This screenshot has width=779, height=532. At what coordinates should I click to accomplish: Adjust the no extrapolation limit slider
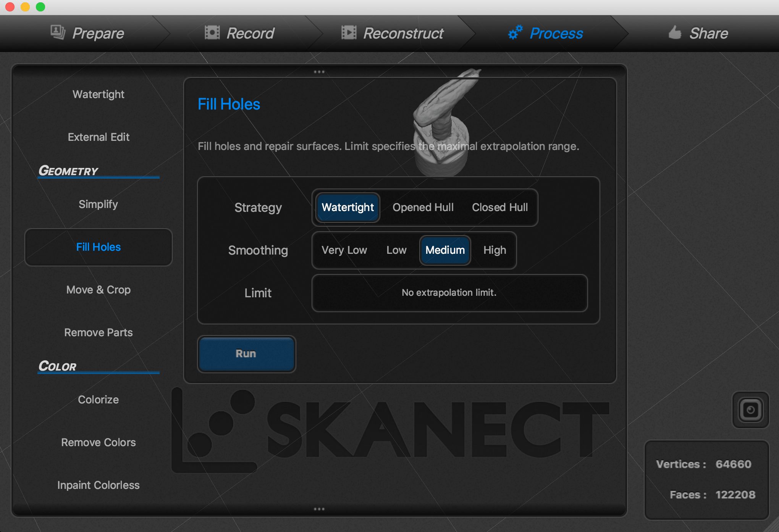click(449, 293)
